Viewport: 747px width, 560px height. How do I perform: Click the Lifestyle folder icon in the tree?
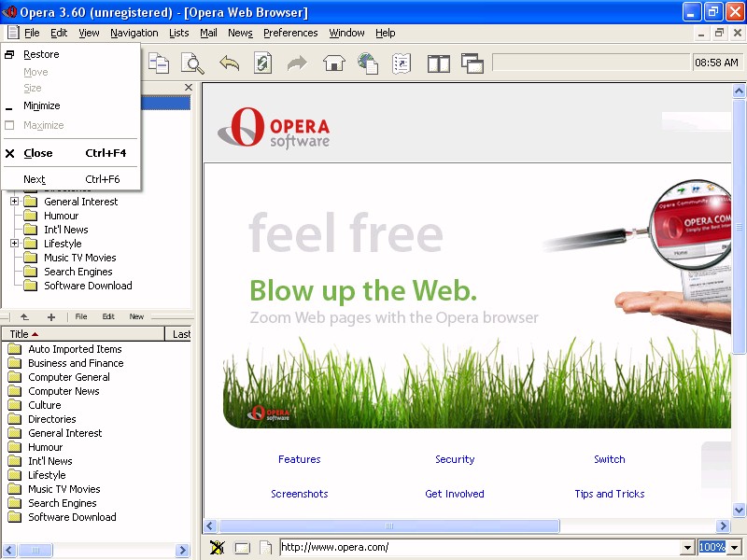pos(31,244)
